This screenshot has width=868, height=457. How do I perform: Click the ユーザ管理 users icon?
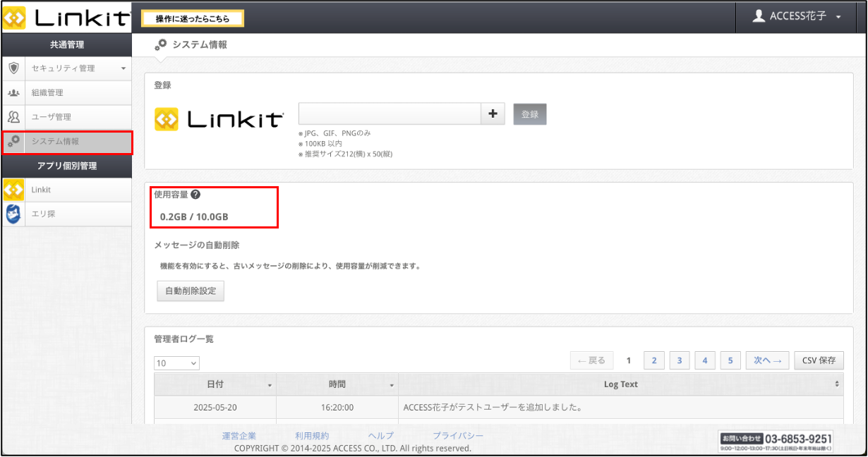(13, 117)
